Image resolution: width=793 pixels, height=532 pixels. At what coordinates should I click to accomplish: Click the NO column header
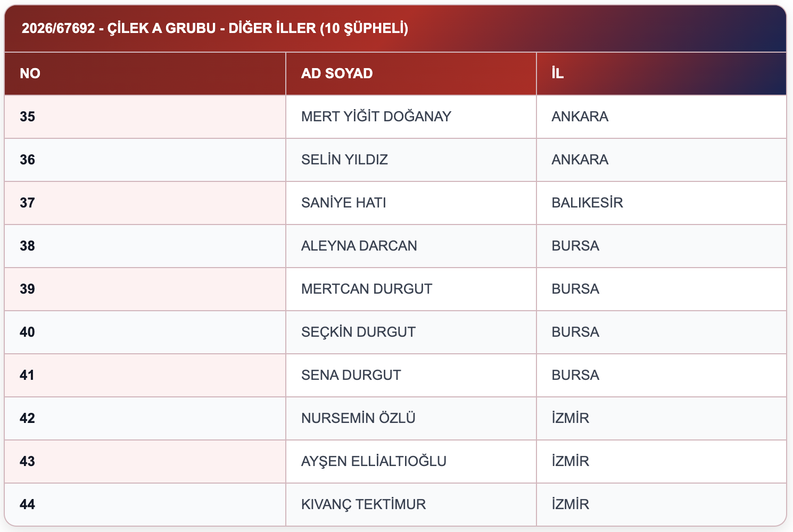pos(145,73)
